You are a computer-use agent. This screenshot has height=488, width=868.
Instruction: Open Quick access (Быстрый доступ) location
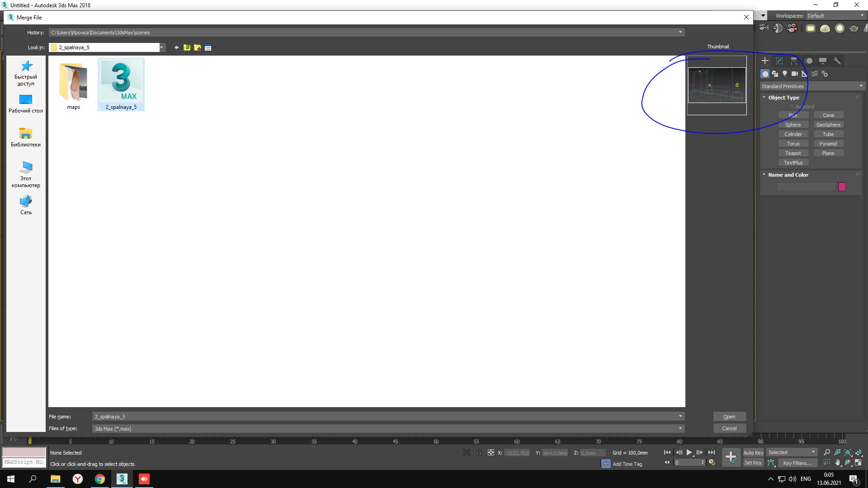click(26, 73)
